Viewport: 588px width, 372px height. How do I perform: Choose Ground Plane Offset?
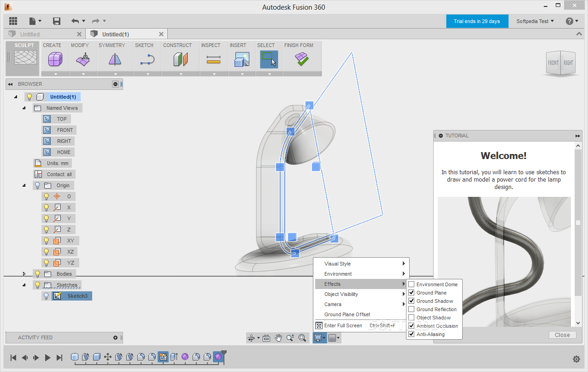[x=361, y=314]
